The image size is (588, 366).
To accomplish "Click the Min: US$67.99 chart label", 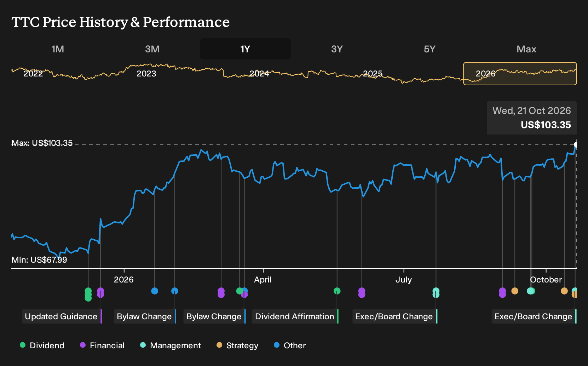I will pos(39,260).
